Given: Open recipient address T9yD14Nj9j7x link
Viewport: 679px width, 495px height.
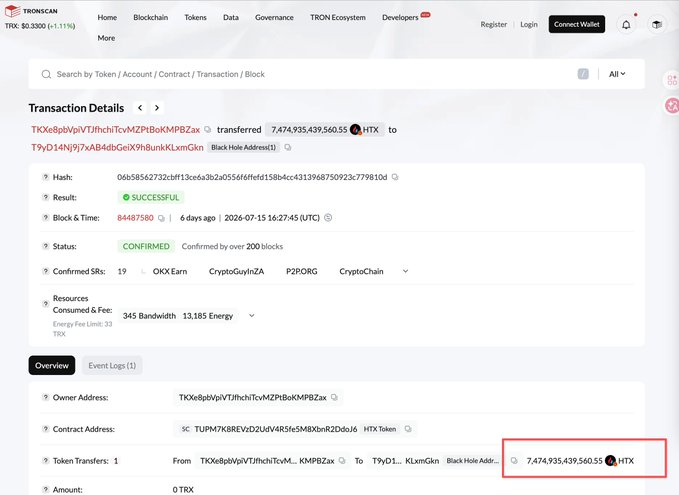Looking at the screenshot, I should 117,147.
